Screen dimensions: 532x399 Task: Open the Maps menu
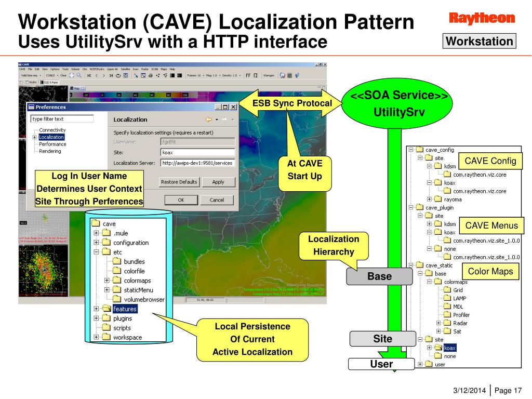164,69
